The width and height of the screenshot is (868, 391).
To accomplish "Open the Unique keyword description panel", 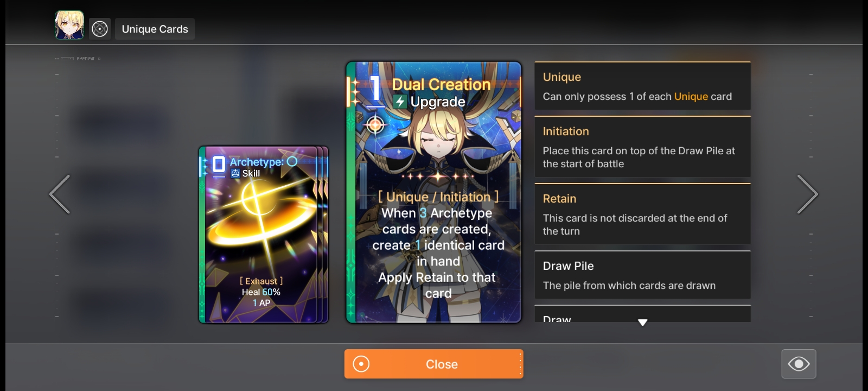I will click(643, 86).
